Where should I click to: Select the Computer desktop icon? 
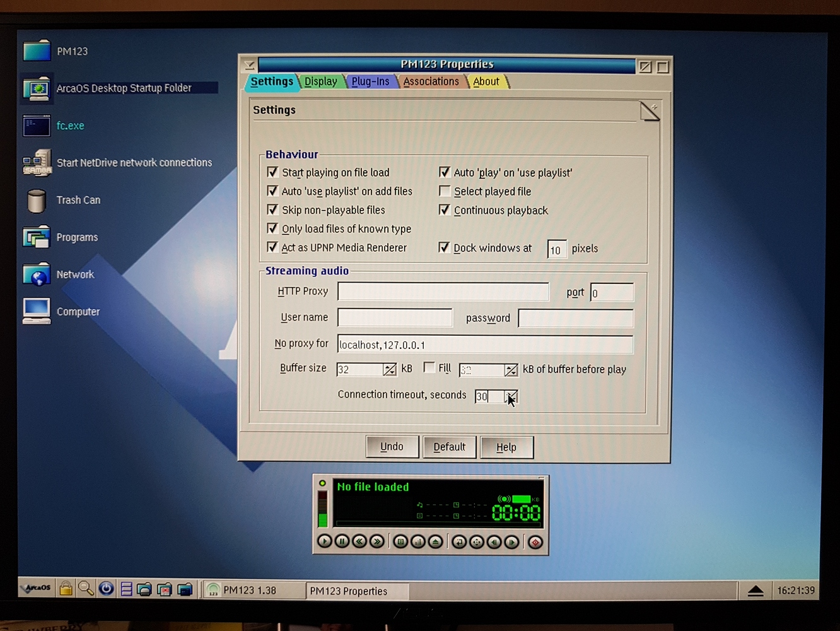tap(37, 311)
